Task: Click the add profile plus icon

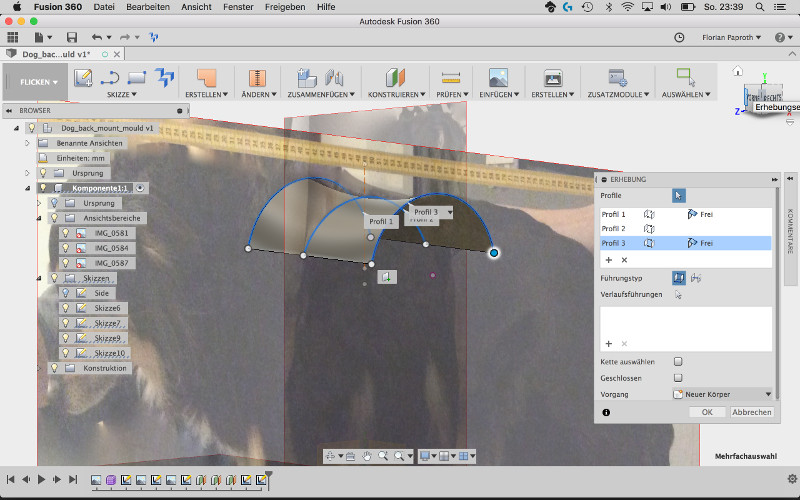Action: click(x=607, y=259)
